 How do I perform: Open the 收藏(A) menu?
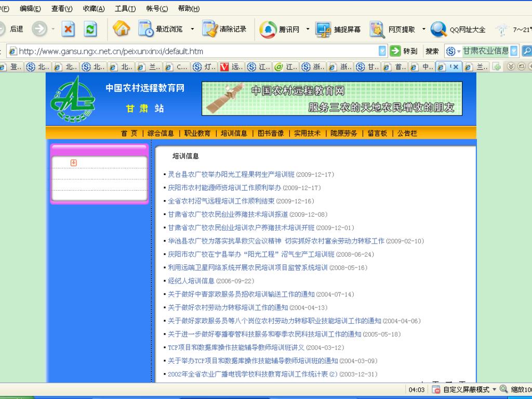tap(94, 9)
